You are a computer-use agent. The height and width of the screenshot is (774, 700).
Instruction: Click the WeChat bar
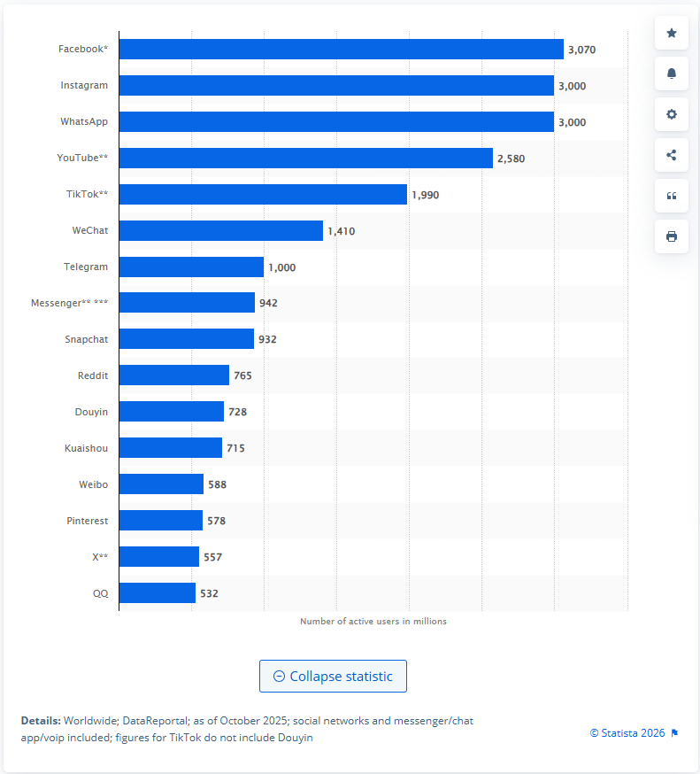220,231
